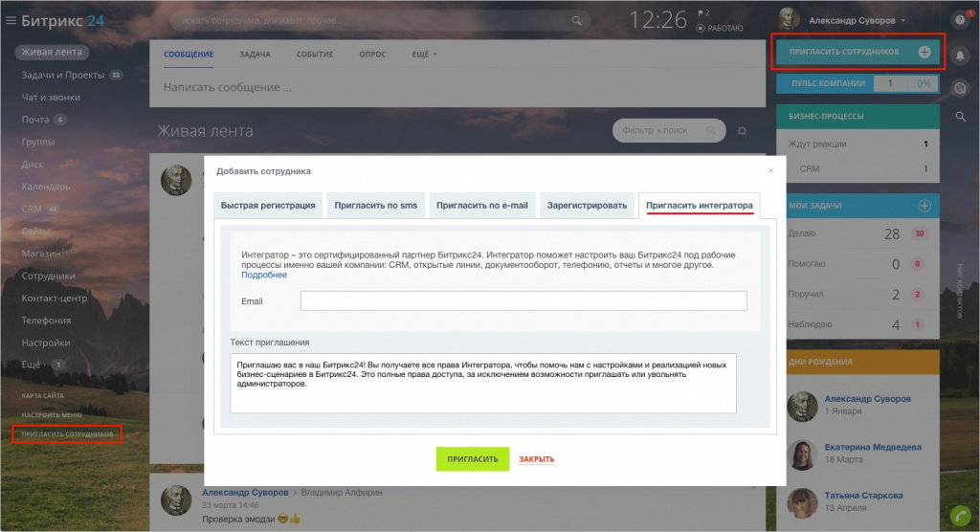Click the right sidebar search magnifier icon
Screen dimensions: 980x532
[x=961, y=117]
